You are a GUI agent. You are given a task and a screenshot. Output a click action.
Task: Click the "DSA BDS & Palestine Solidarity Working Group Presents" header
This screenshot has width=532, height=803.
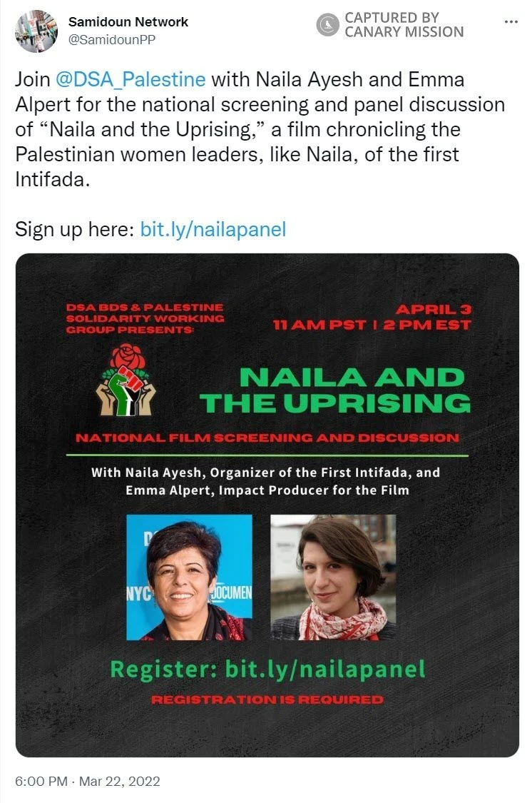145,319
